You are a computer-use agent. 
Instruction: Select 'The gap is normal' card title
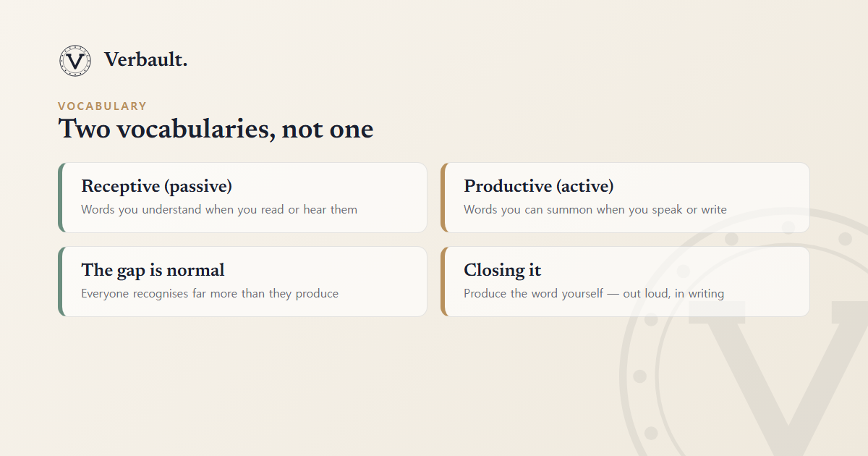click(x=153, y=270)
